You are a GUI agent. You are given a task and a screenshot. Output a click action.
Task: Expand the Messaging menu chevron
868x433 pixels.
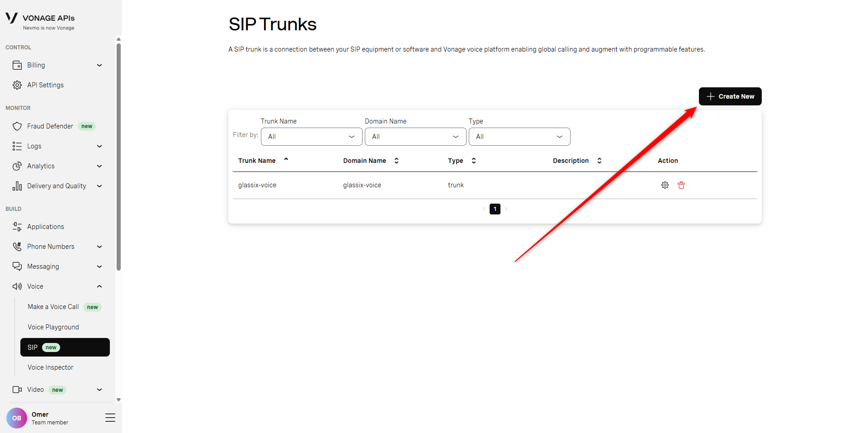[x=99, y=266]
